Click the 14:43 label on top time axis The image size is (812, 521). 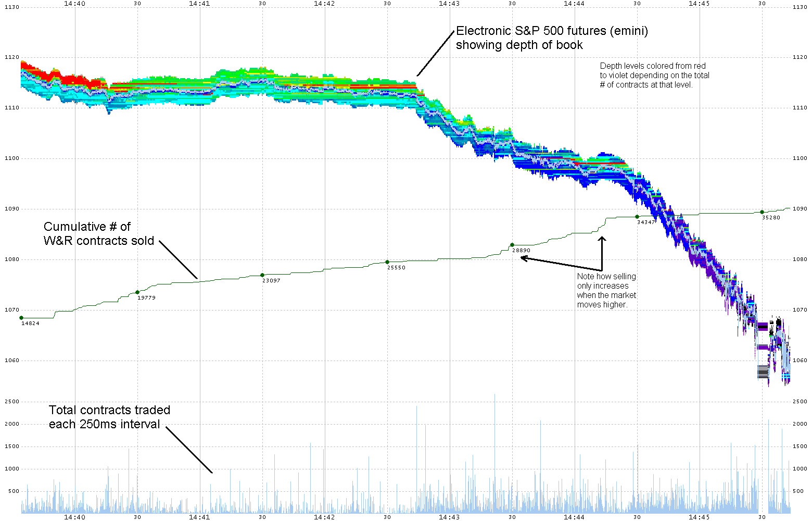(449, 3)
